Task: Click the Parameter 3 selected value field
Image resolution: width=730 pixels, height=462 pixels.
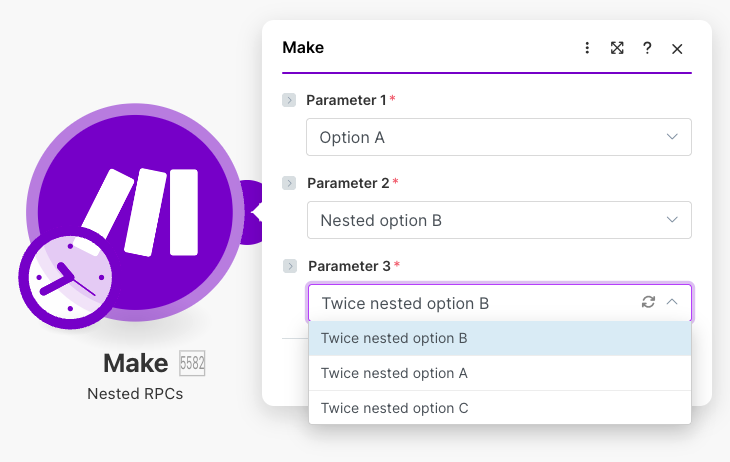Action: 470,303
